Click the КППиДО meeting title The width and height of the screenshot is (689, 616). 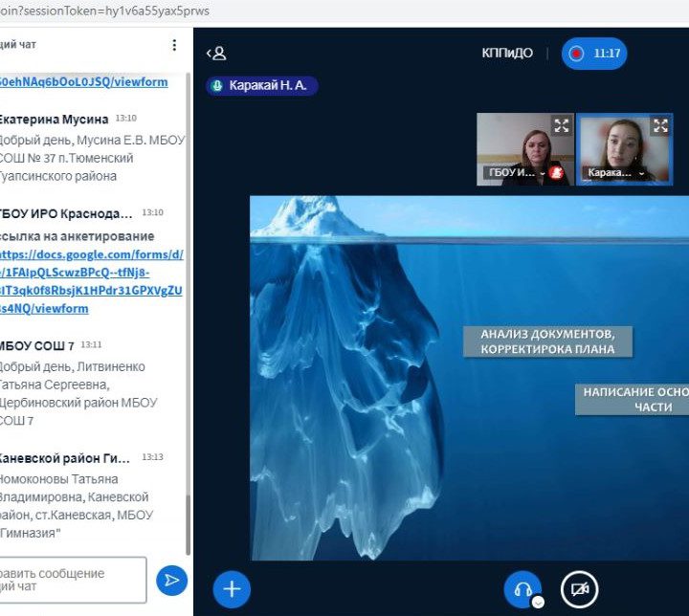pyautogui.click(x=507, y=54)
